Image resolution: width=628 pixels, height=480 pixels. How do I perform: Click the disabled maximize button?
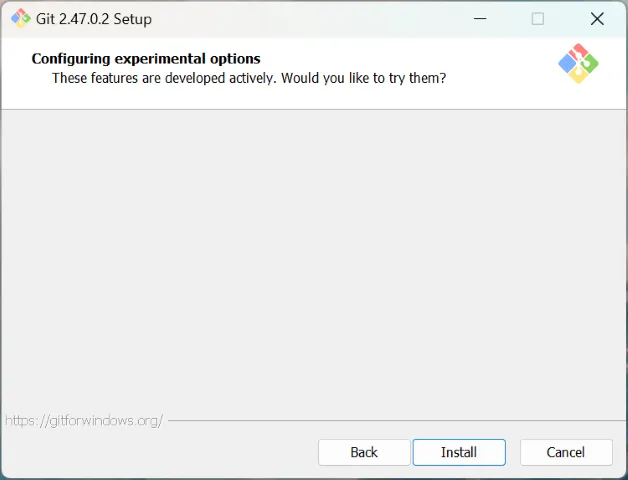click(x=537, y=18)
